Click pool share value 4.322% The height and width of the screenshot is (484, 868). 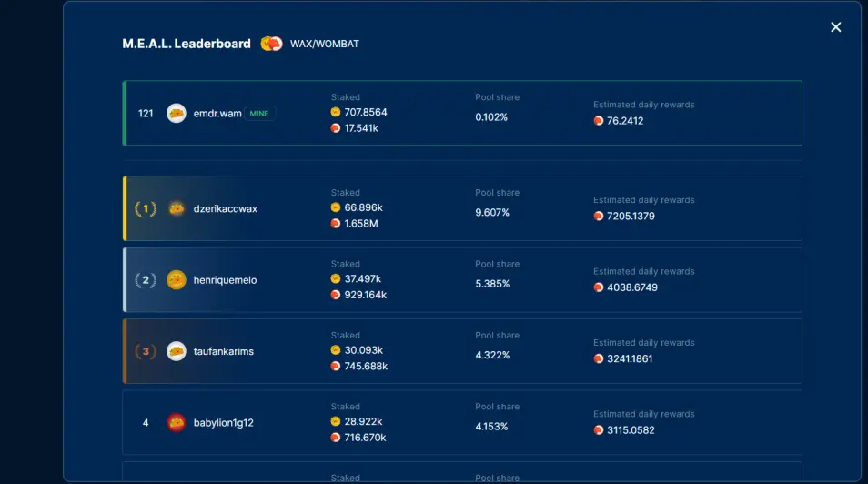point(492,355)
